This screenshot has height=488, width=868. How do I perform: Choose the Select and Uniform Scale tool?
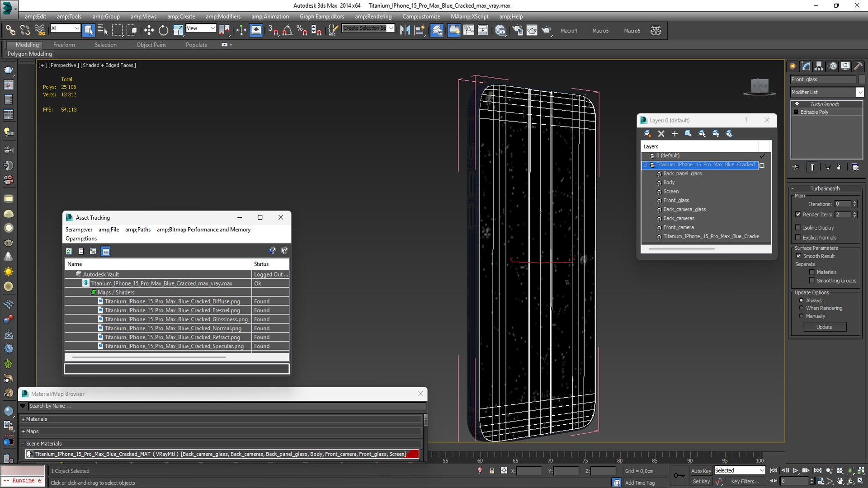178,30
